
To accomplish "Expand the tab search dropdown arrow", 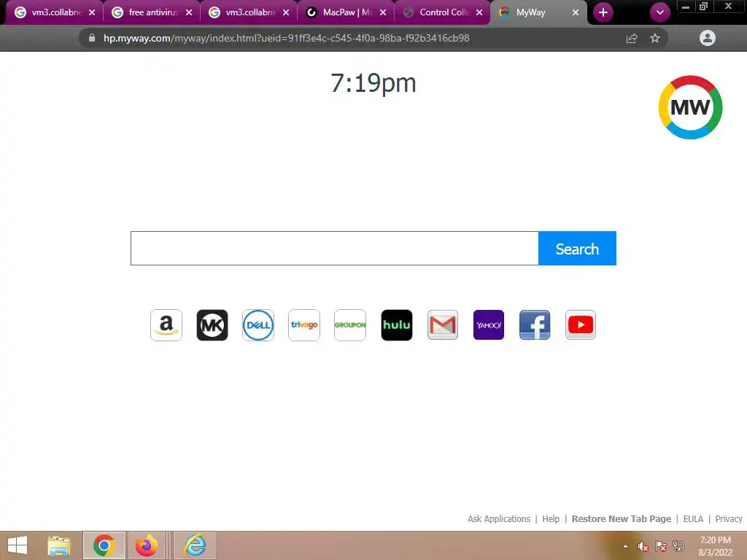I will pos(660,12).
